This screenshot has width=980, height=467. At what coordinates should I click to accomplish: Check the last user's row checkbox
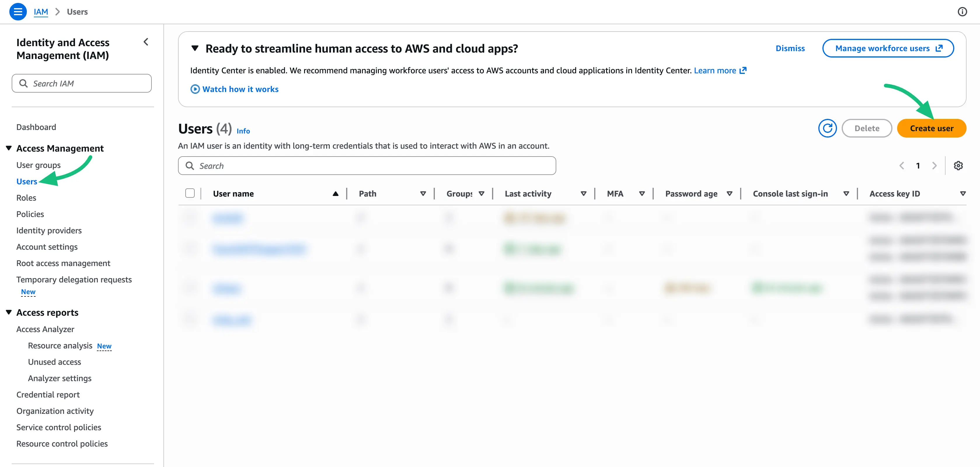(190, 320)
